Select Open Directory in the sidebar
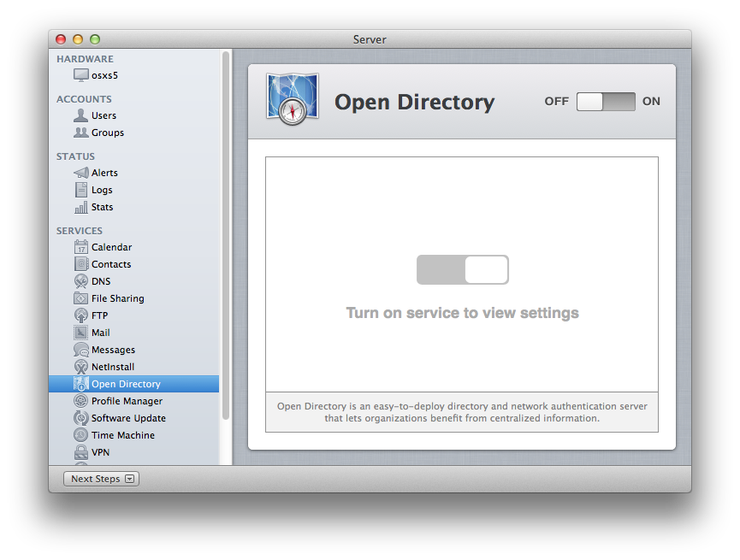 134,384
